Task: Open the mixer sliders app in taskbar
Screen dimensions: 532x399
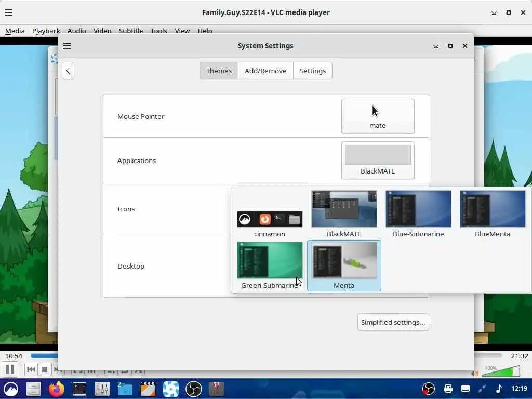Action: click(x=102, y=389)
